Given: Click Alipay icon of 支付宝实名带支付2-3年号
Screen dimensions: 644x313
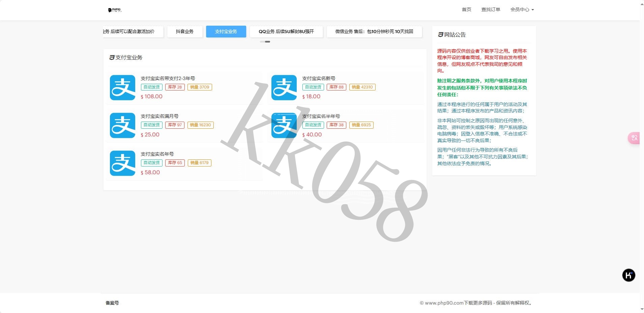Looking at the screenshot, I should tap(122, 87).
